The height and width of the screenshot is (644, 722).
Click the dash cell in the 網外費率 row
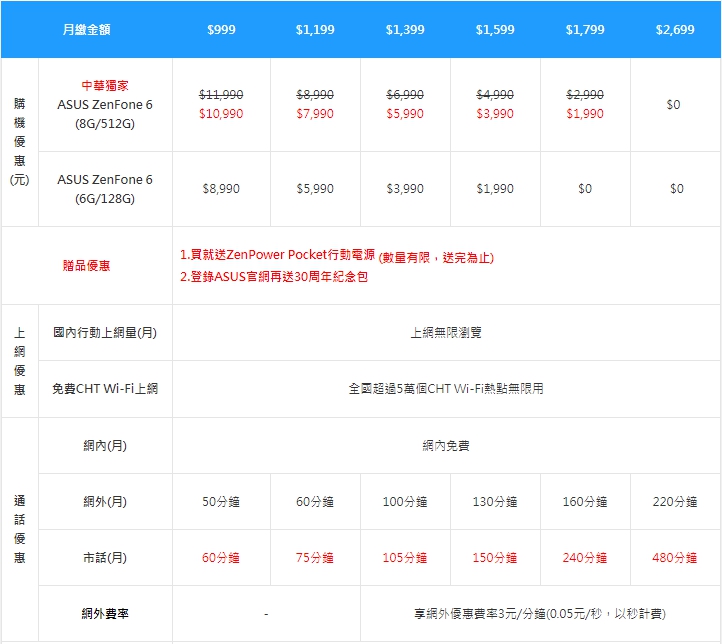(x=266, y=614)
